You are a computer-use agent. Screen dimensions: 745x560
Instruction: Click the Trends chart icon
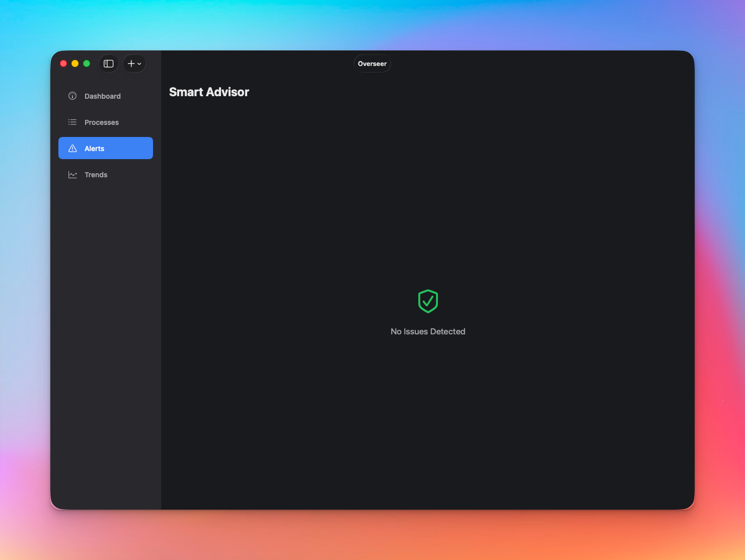(x=72, y=175)
